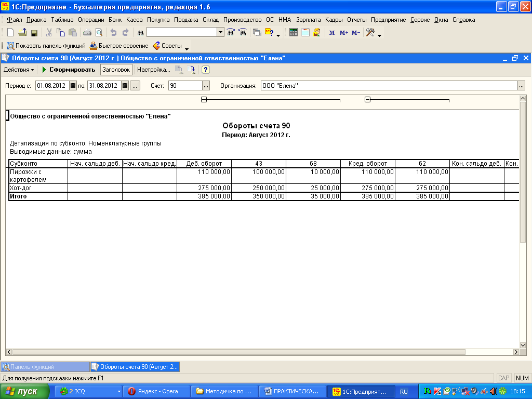Image resolution: width=532 pixels, height=399 pixels.
Task: Open the Отчеты menu
Action: pos(356,20)
